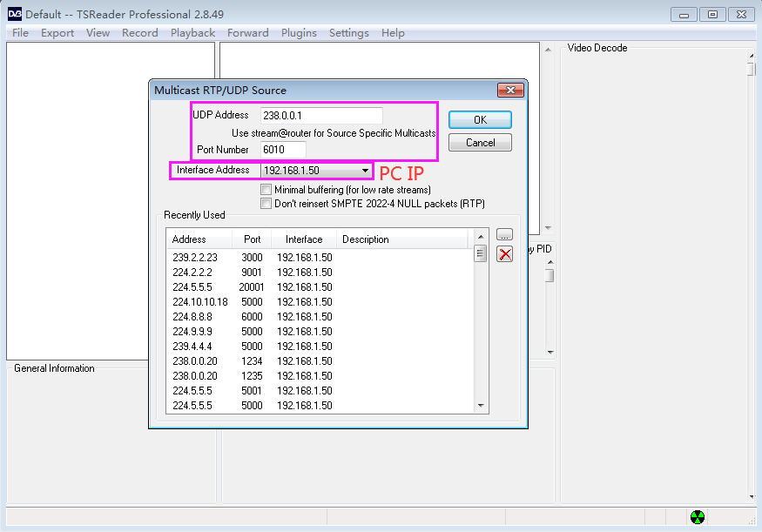The image size is (762, 532).
Task: Toggle Don't reinsert SMPTE 2022-4 NULL packets
Action: pos(266,203)
